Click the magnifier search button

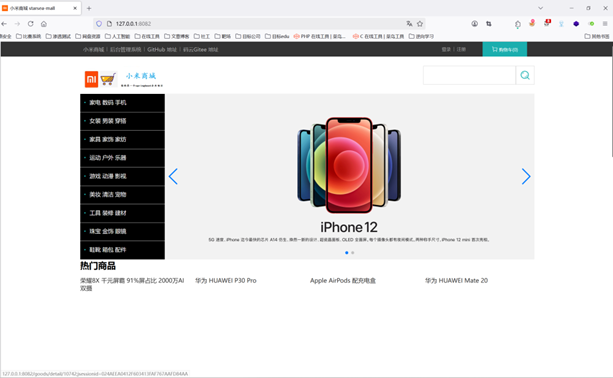point(525,75)
